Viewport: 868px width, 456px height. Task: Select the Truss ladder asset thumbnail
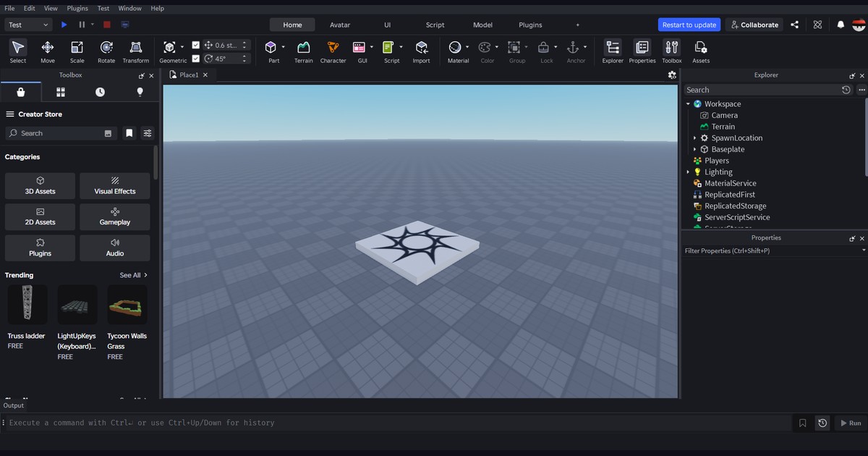pyautogui.click(x=27, y=305)
